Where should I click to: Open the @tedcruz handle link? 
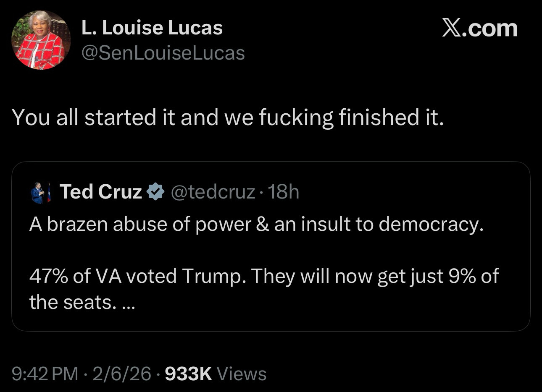point(213,192)
